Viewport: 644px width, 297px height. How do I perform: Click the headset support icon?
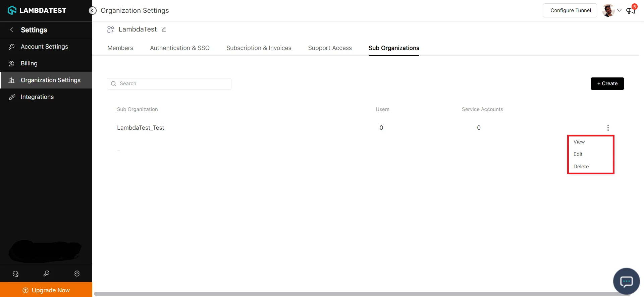click(x=15, y=274)
